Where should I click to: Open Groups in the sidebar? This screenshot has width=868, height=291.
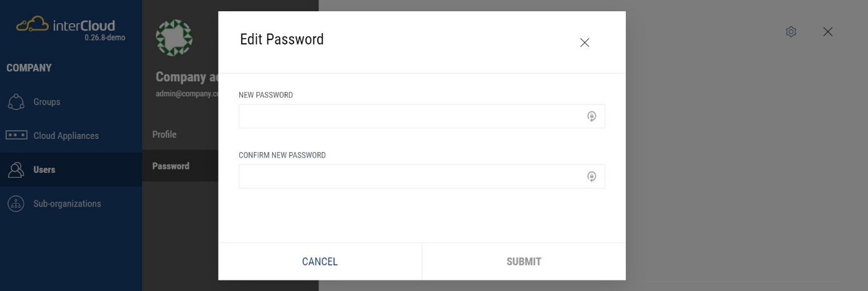point(47,102)
